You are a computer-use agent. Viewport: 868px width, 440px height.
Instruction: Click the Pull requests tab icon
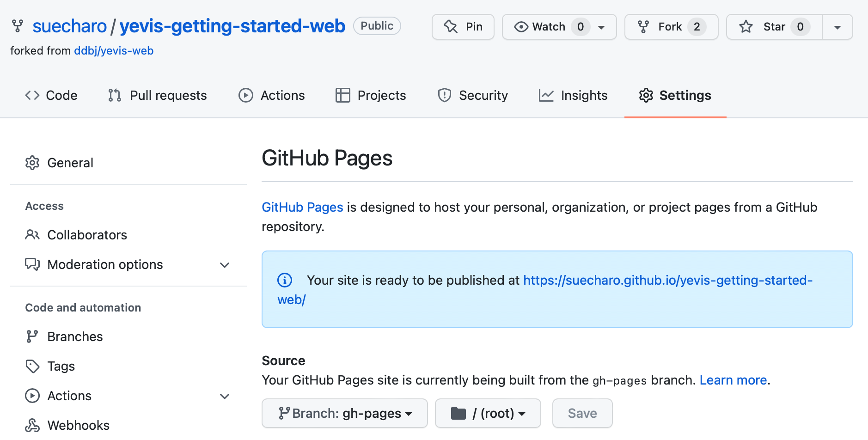[x=115, y=95]
